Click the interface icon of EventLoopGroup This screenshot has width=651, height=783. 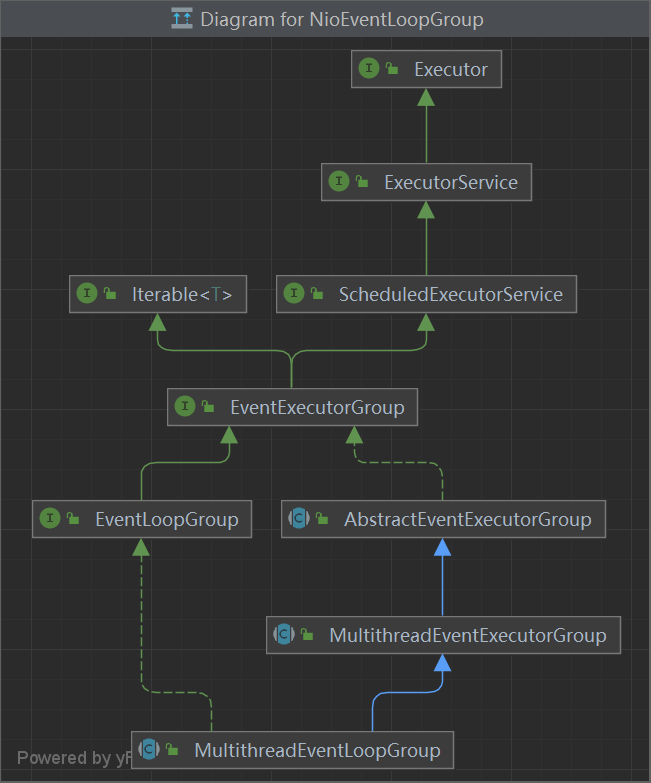[50, 518]
